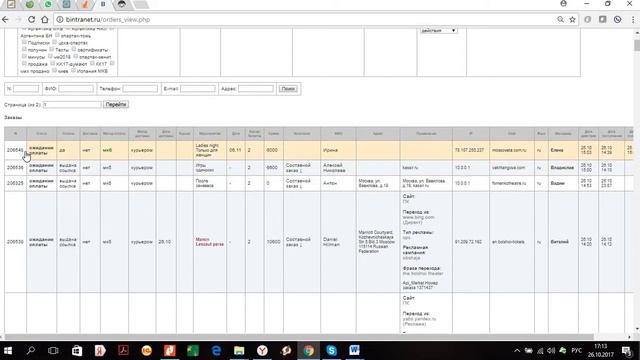The height and width of the screenshot is (360, 640).
Task: Open Составной заказ link in Алексей's row
Action: coord(298,167)
